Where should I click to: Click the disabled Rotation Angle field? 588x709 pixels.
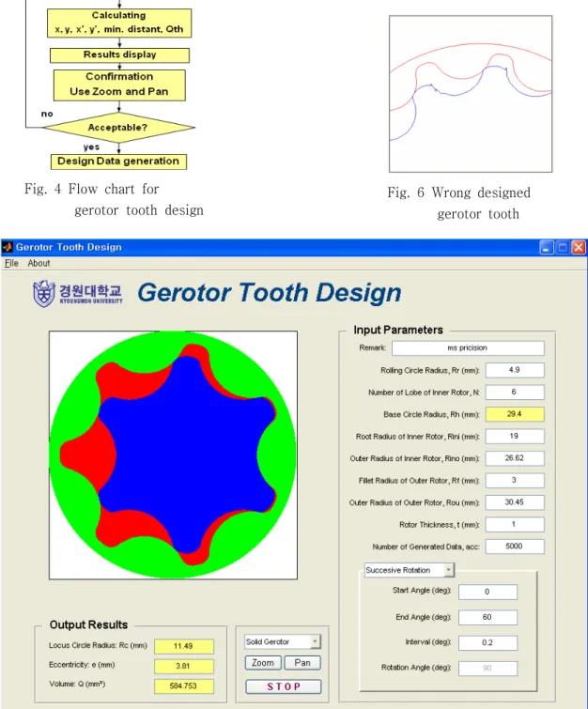[487, 669]
